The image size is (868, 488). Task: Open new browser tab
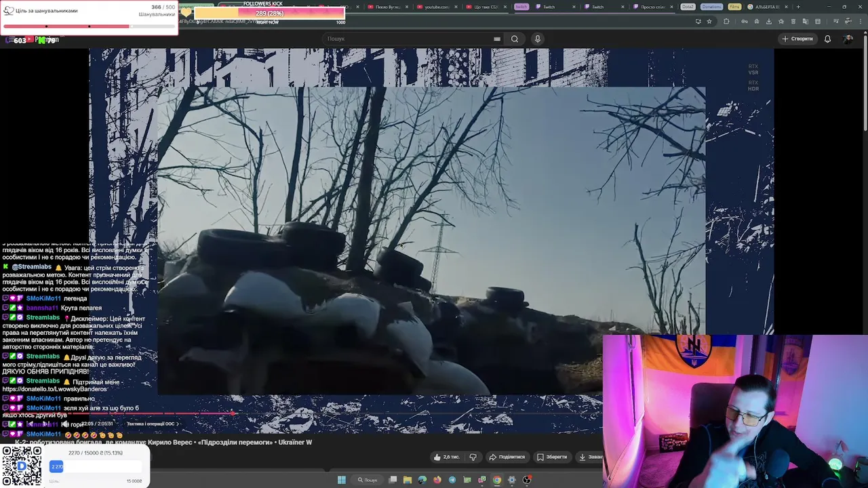click(798, 7)
